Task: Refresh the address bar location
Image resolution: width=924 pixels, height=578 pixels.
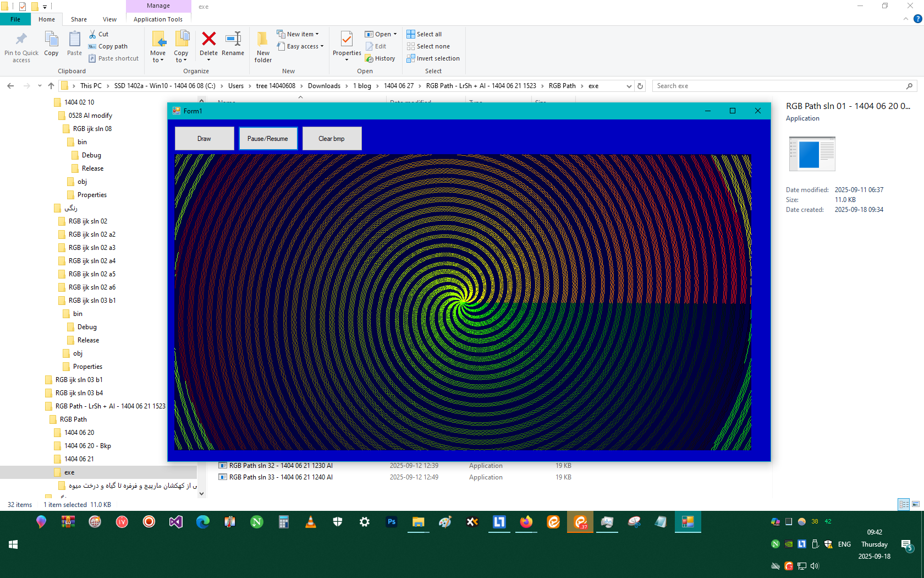Action: coord(640,86)
